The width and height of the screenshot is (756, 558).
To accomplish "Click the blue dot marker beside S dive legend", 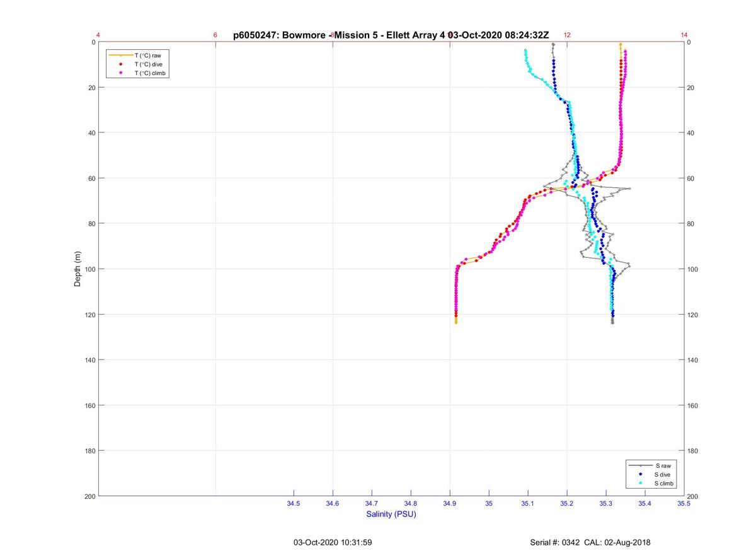I will click(641, 474).
